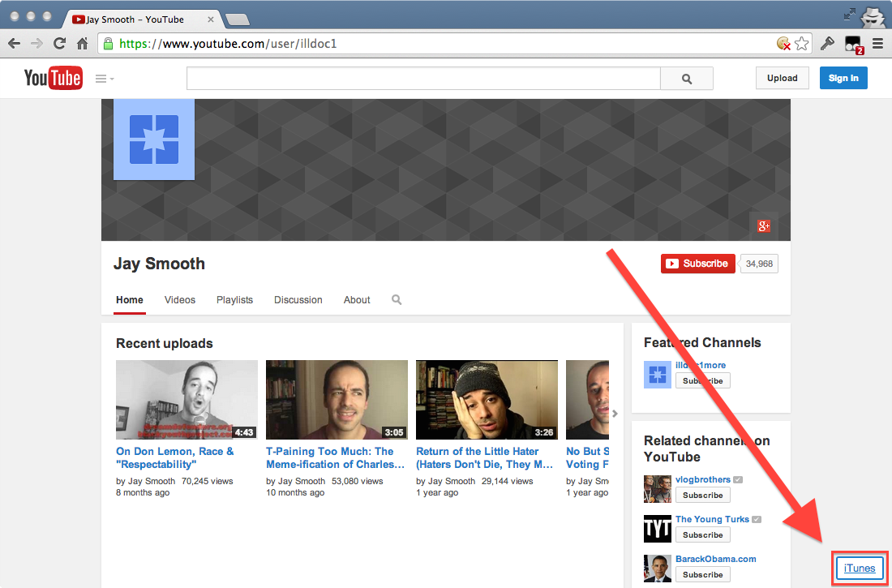Play the 3:26 Little Hater video thumbnail
892x588 pixels.
click(487, 400)
